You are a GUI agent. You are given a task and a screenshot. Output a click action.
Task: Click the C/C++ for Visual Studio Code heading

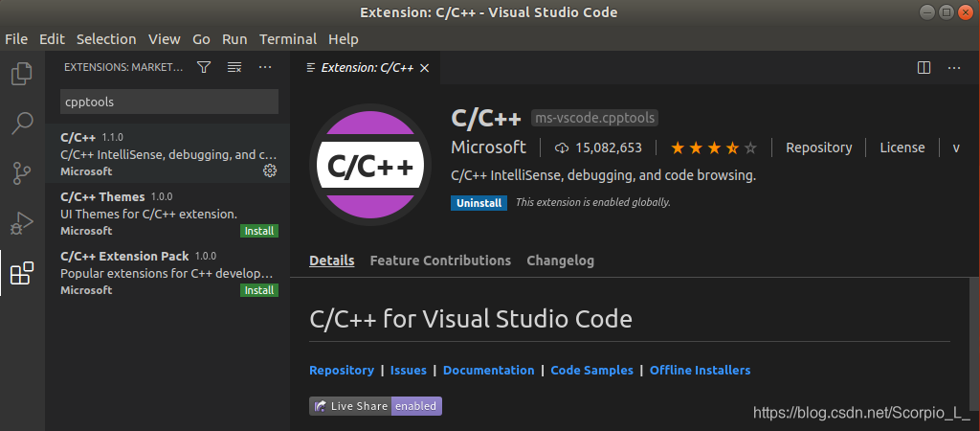471,320
